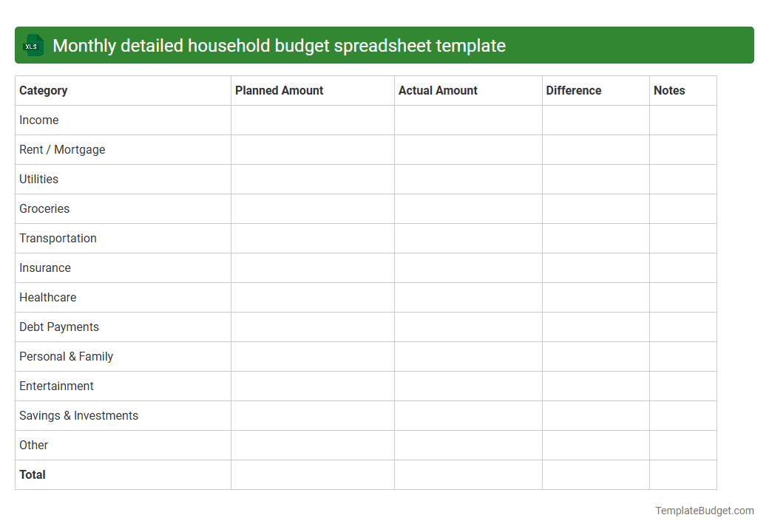Select the Groceries row

(x=44, y=208)
